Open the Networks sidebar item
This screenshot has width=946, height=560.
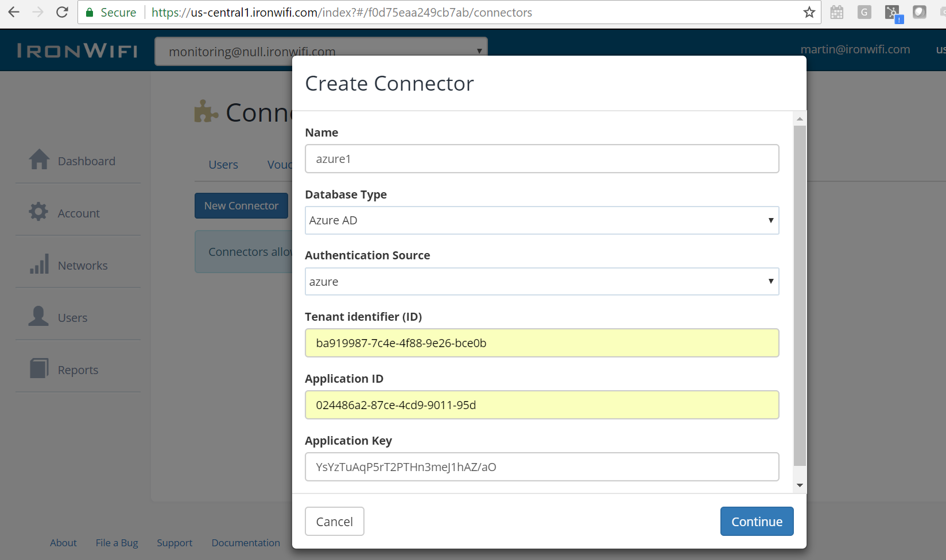coord(78,265)
